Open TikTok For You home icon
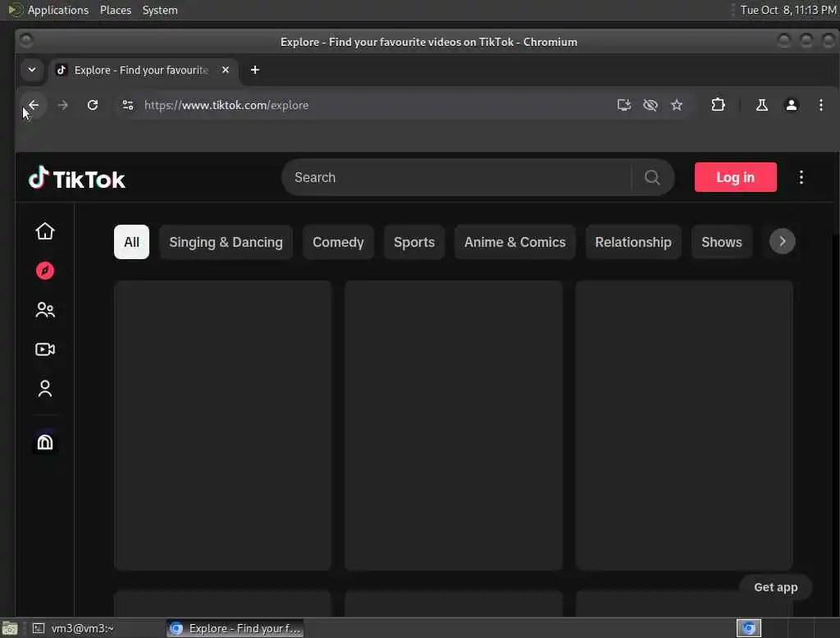 coord(45,231)
